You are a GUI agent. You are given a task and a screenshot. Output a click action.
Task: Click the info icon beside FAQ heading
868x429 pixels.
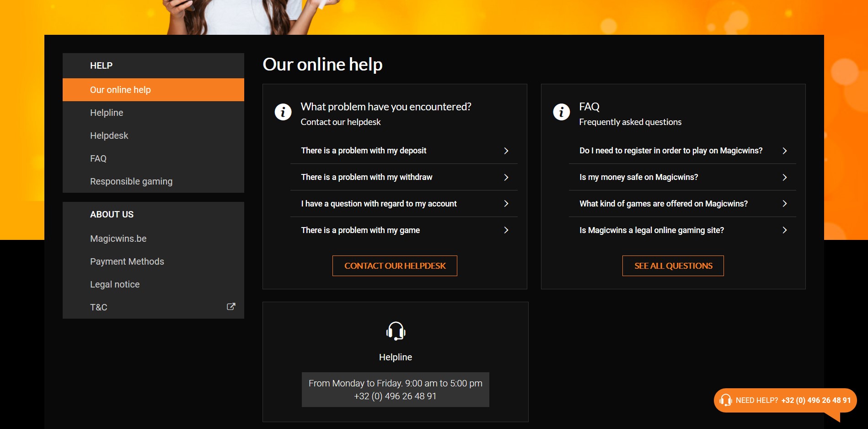[x=562, y=112]
